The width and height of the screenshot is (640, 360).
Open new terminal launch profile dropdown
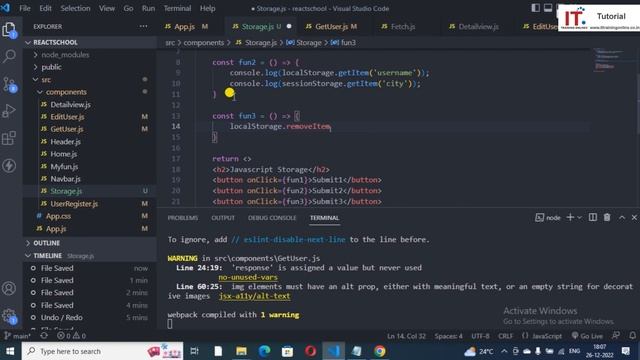[579, 218]
